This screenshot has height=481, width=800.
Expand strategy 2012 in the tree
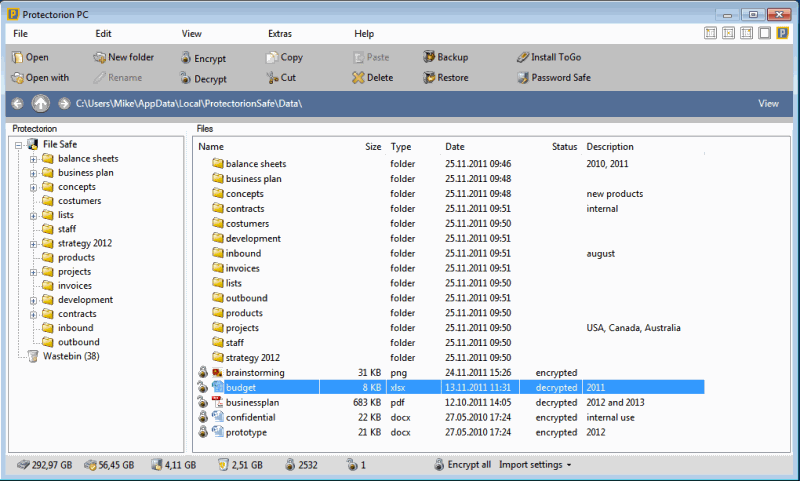point(33,244)
